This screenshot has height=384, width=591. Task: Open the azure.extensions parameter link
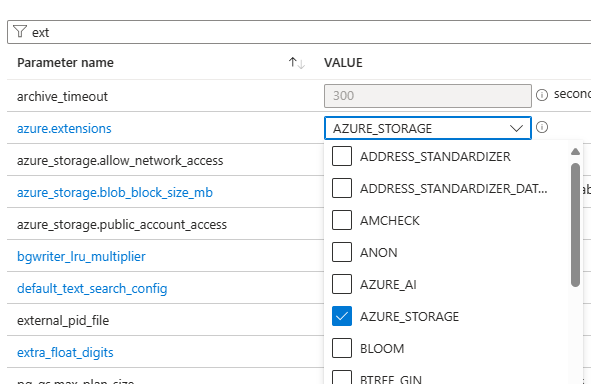[64, 129]
